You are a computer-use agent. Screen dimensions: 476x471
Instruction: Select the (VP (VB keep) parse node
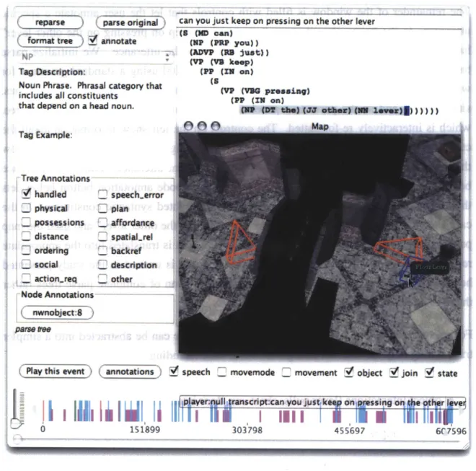221,62
